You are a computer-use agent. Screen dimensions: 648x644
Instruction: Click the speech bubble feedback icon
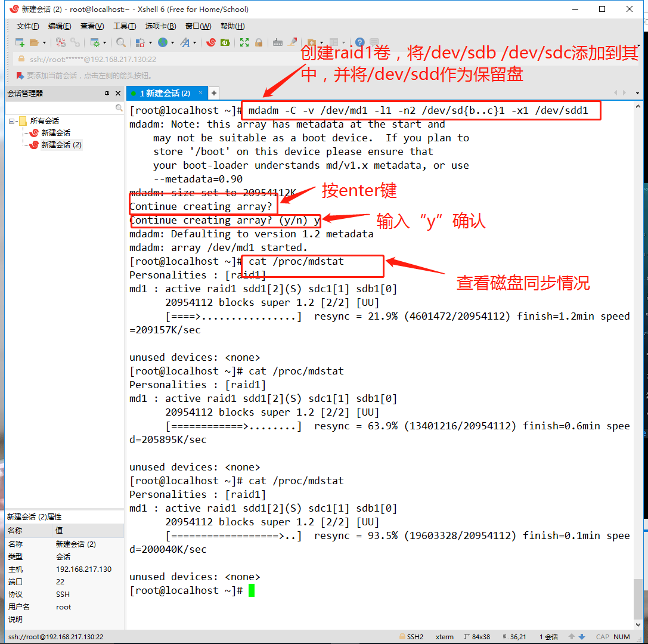[x=374, y=42]
